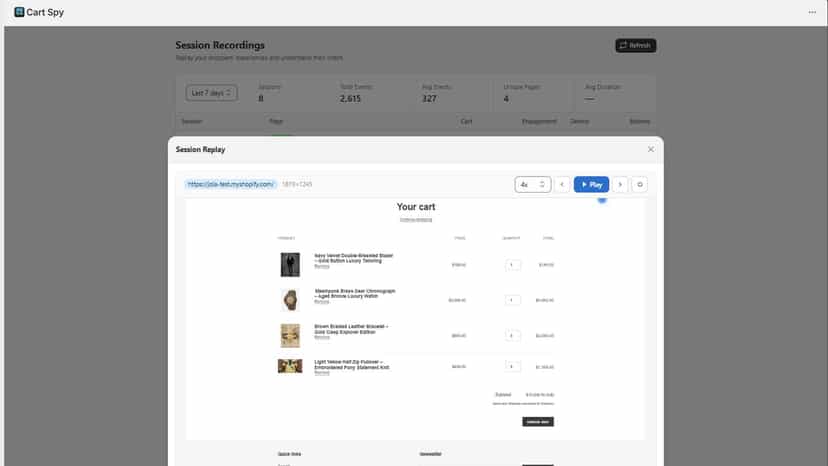Click the yellow half-zip pullover thumbnail
Screen dimensions: 828x466
point(290,366)
